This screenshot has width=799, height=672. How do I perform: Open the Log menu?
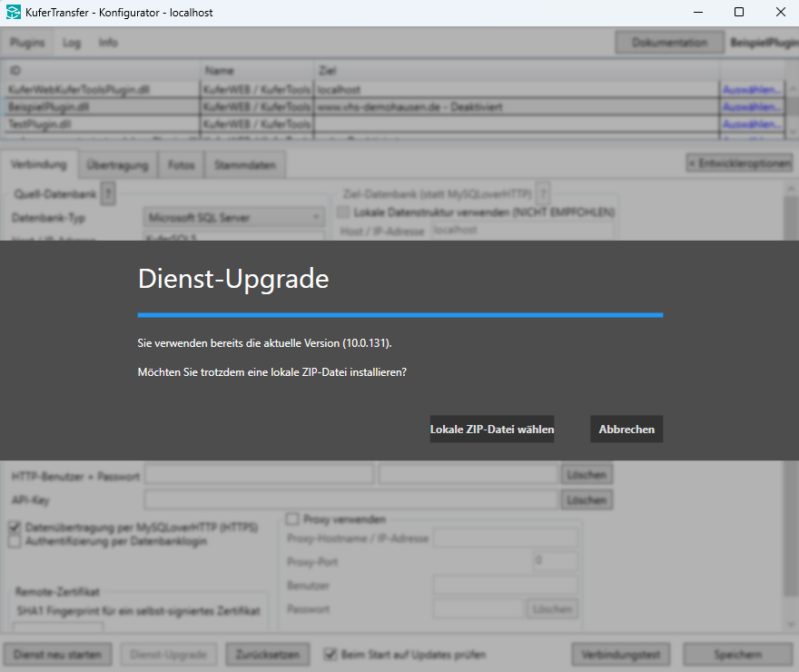tap(72, 43)
